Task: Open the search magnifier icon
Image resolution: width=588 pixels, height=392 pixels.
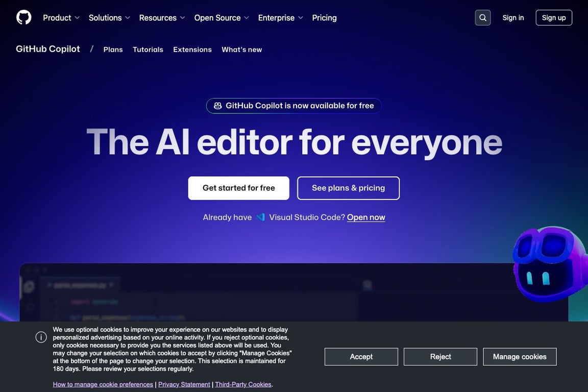Action: [483, 18]
